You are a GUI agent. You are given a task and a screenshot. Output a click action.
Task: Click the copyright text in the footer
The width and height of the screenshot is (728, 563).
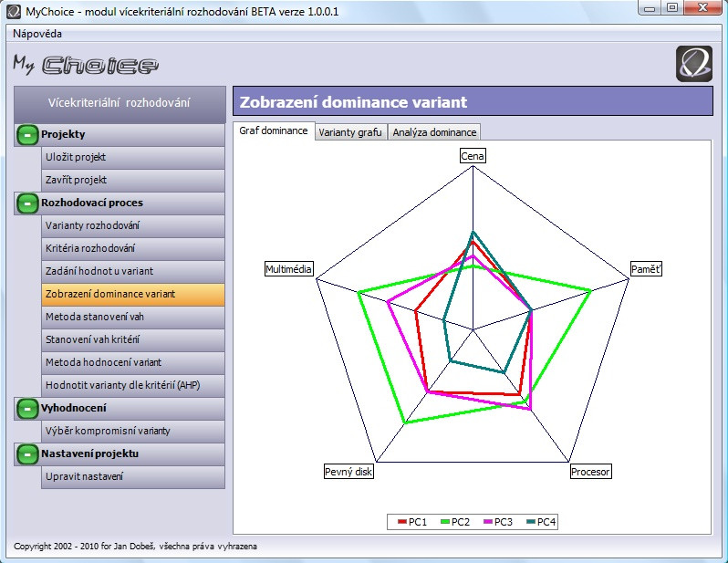(x=135, y=547)
